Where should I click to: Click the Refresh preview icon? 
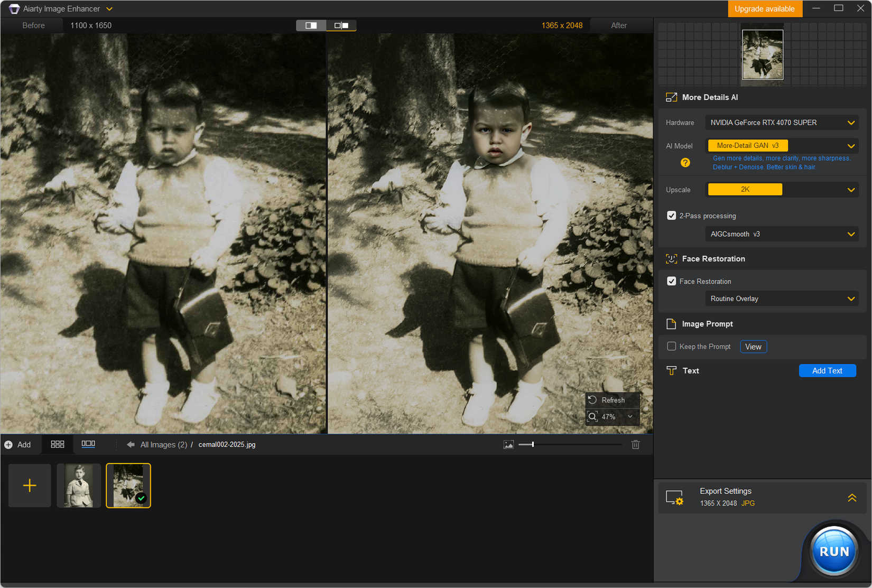click(592, 400)
